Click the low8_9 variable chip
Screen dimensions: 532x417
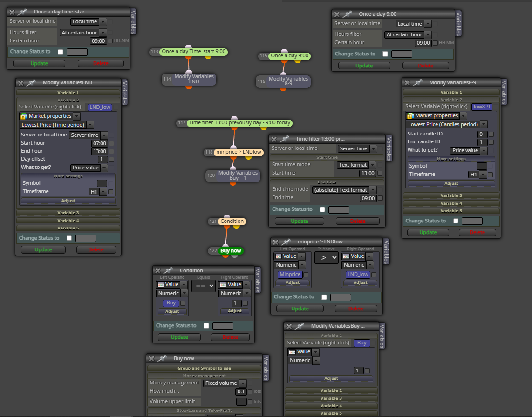coord(482,107)
